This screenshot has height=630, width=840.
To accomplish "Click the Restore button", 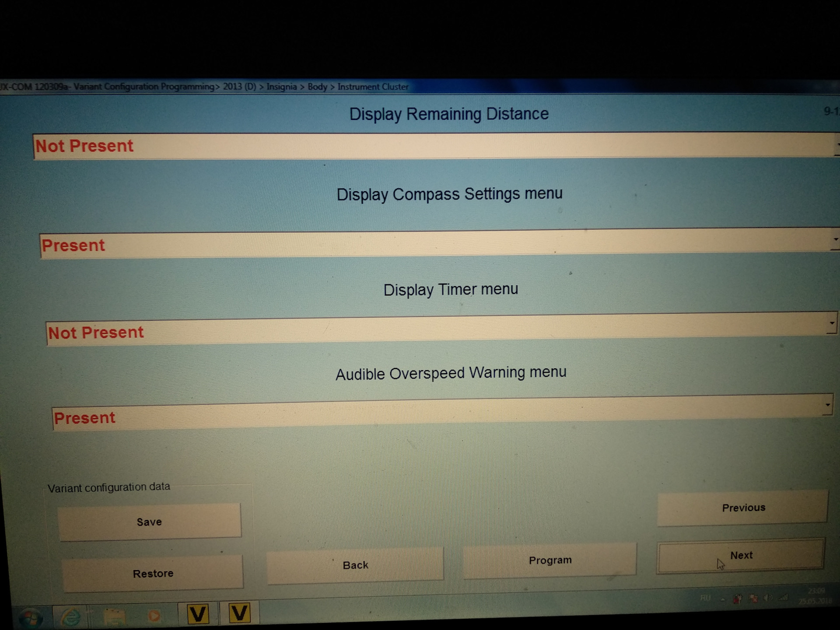I will [153, 573].
